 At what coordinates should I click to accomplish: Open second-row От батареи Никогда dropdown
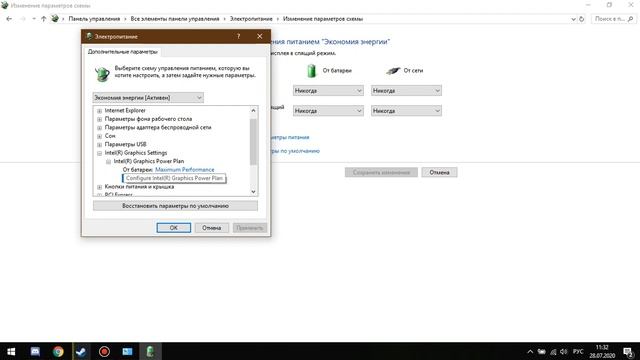[x=328, y=111]
